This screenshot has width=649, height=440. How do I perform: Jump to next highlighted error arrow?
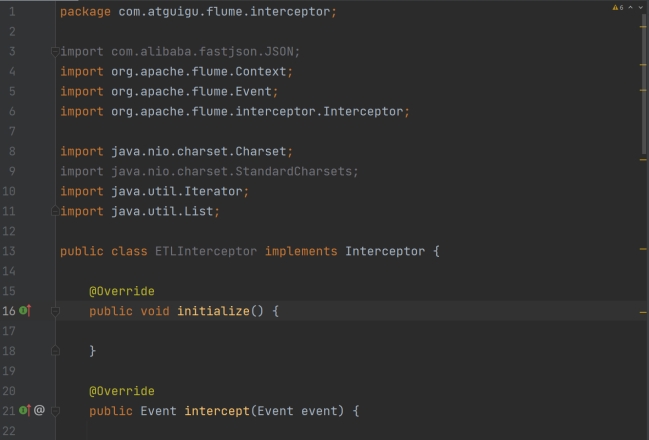pos(639,8)
